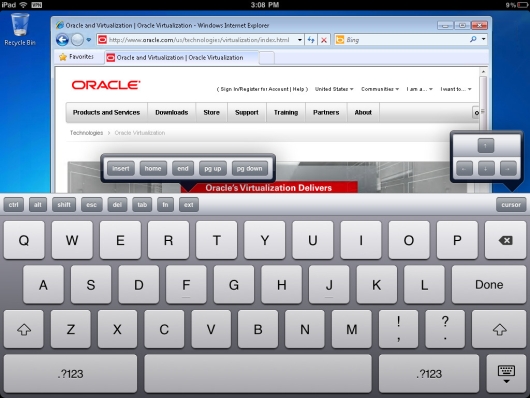Open Products and Services menu
The height and width of the screenshot is (398, 530).
point(106,112)
